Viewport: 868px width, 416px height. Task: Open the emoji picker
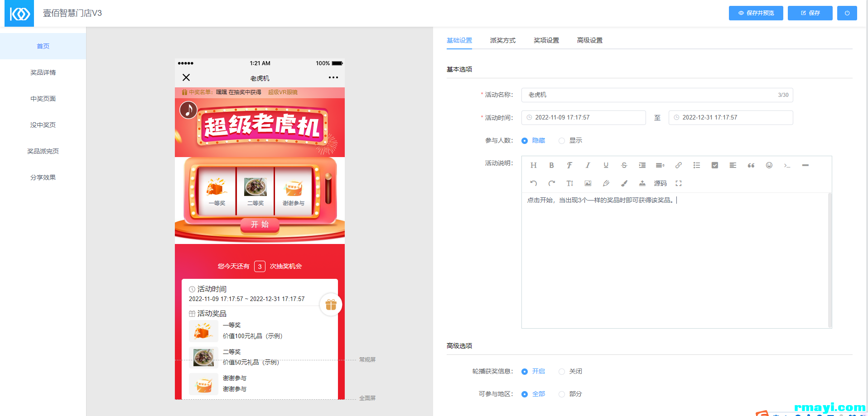[769, 165]
